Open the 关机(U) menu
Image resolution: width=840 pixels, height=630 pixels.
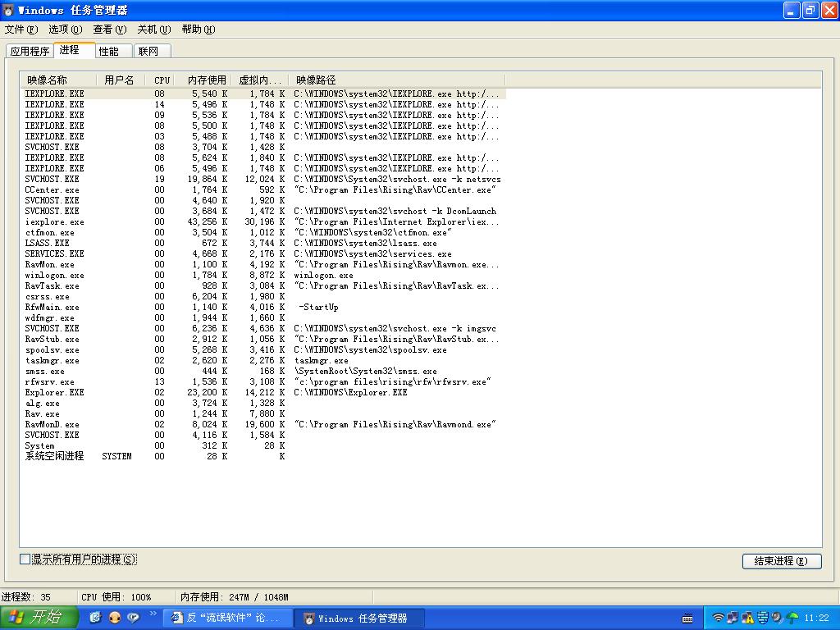[153, 30]
